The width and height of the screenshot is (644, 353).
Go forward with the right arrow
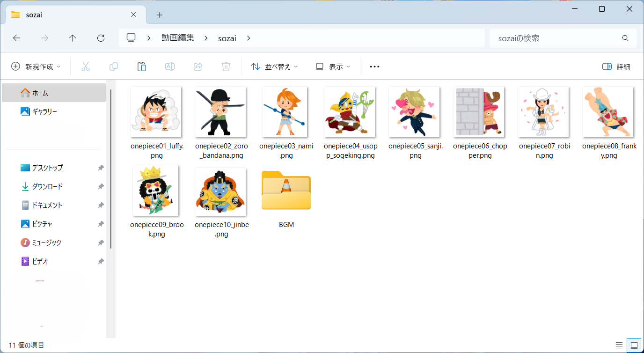coord(44,38)
